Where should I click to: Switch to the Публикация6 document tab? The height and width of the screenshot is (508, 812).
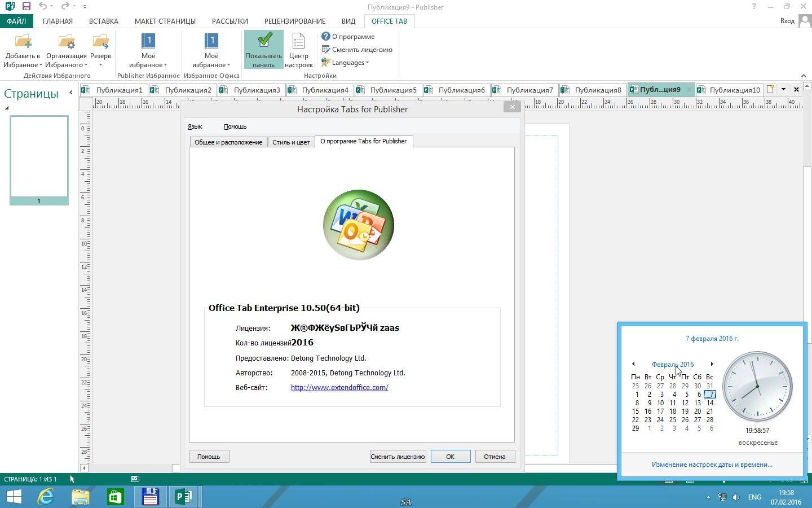[456, 90]
